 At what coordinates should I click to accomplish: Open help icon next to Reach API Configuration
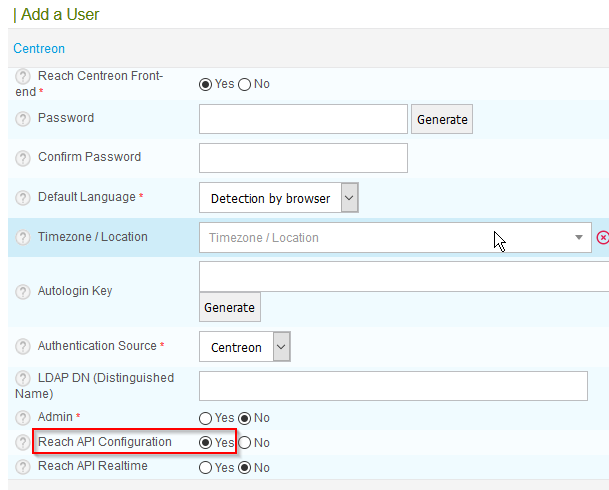pos(23,442)
